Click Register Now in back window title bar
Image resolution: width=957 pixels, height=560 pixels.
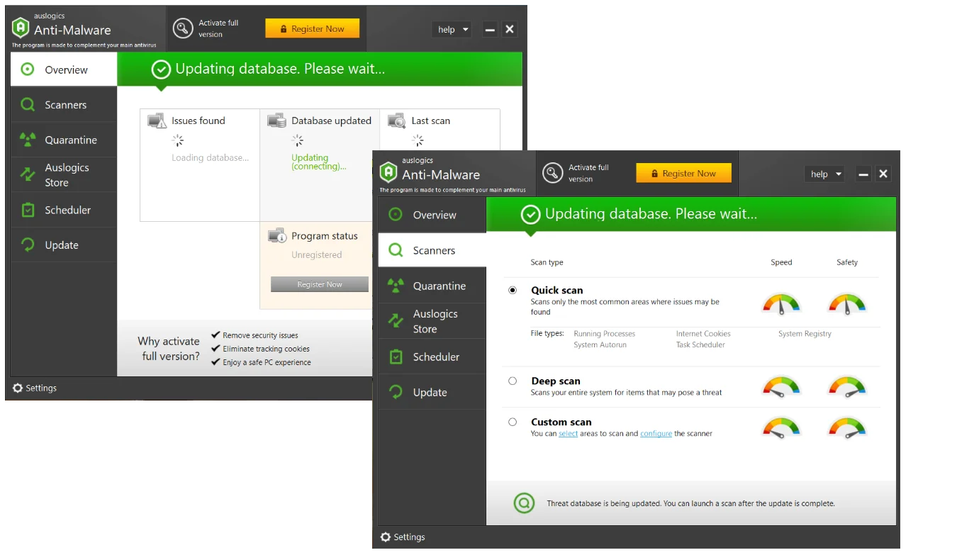313,28
